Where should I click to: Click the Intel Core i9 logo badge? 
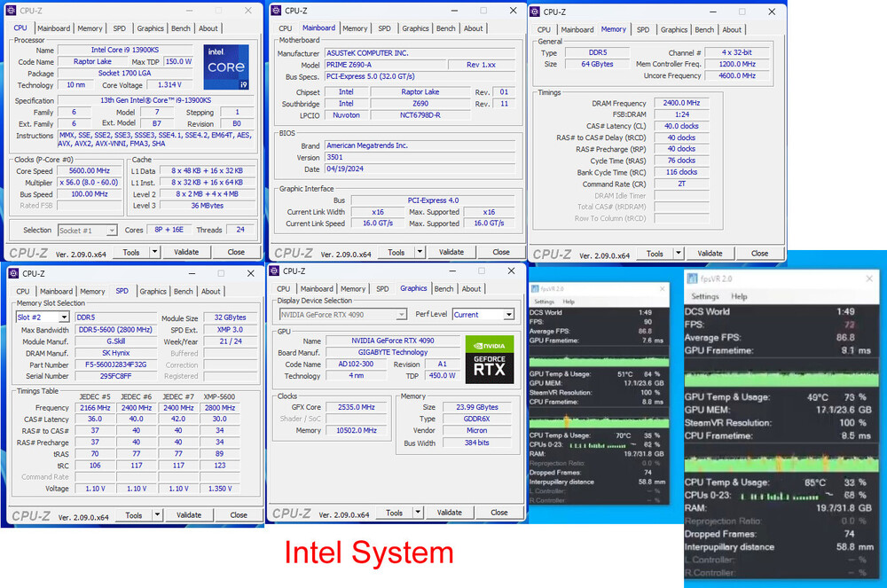tap(225, 67)
